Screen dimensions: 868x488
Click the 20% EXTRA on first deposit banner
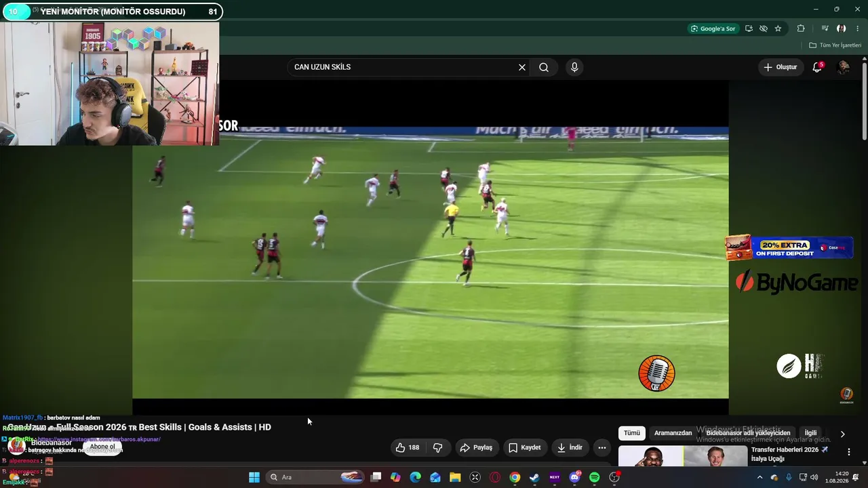coord(789,247)
